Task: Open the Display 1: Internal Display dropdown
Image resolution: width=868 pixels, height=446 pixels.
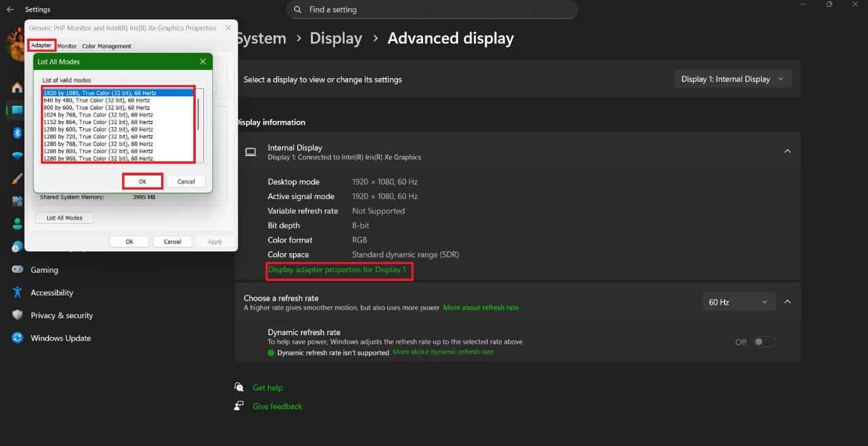Action: [x=733, y=79]
